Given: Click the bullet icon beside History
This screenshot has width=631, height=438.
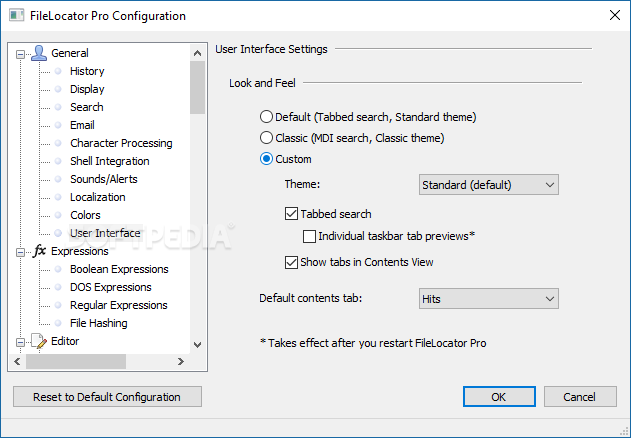Looking at the screenshot, I should coord(58,71).
